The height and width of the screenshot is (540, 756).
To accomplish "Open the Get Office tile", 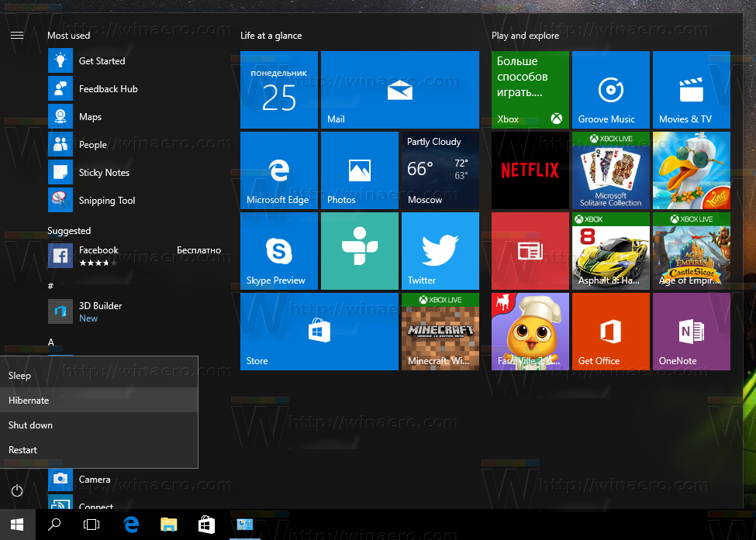I will tap(611, 332).
